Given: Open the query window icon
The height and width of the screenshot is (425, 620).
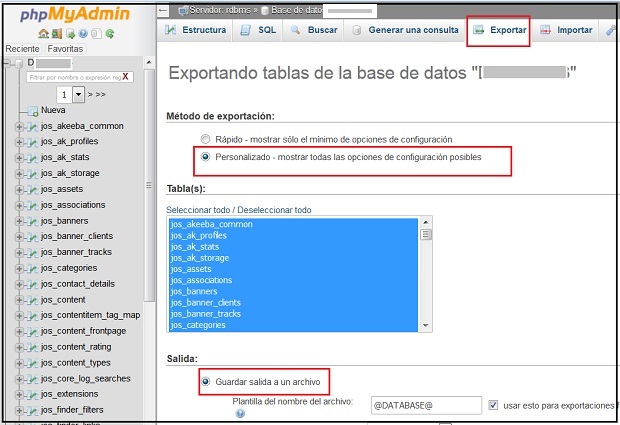Looking at the screenshot, I should (x=70, y=34).
